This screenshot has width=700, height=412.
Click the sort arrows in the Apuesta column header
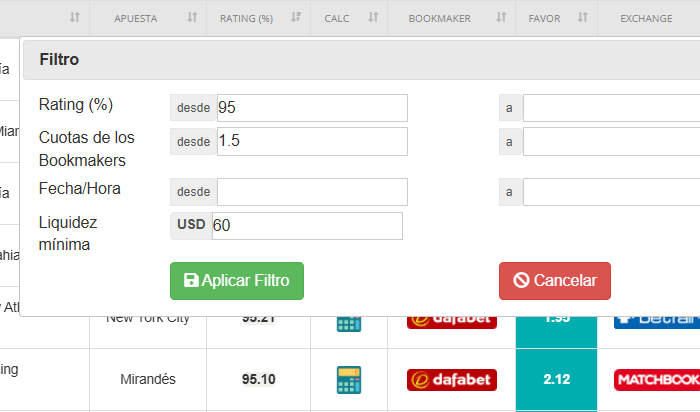pos(192,18)
